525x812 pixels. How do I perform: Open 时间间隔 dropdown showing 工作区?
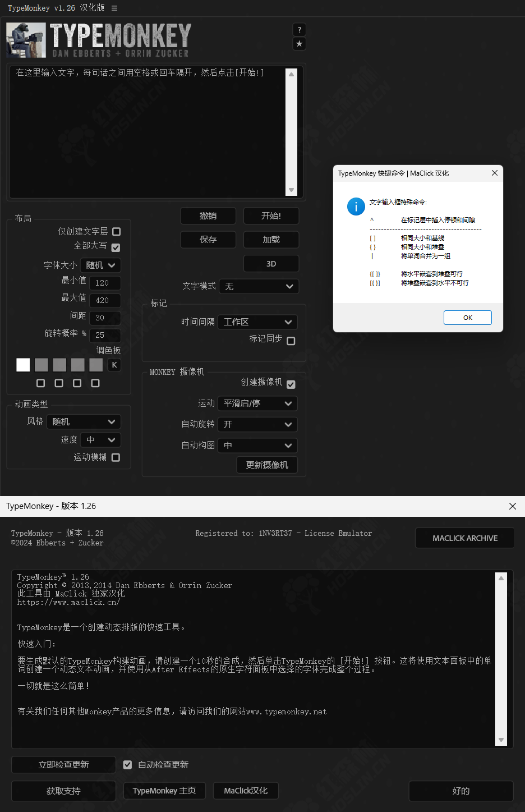(x=257, y=322)
